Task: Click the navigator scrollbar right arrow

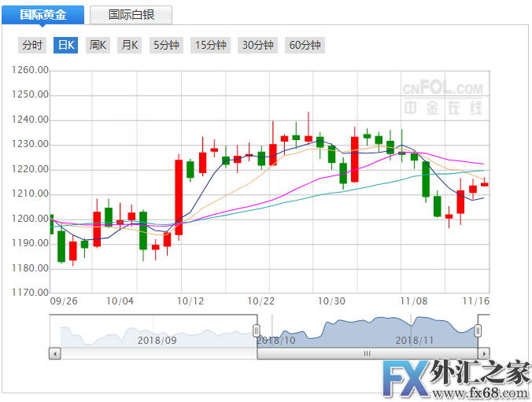Action: (x=484, y=354)
